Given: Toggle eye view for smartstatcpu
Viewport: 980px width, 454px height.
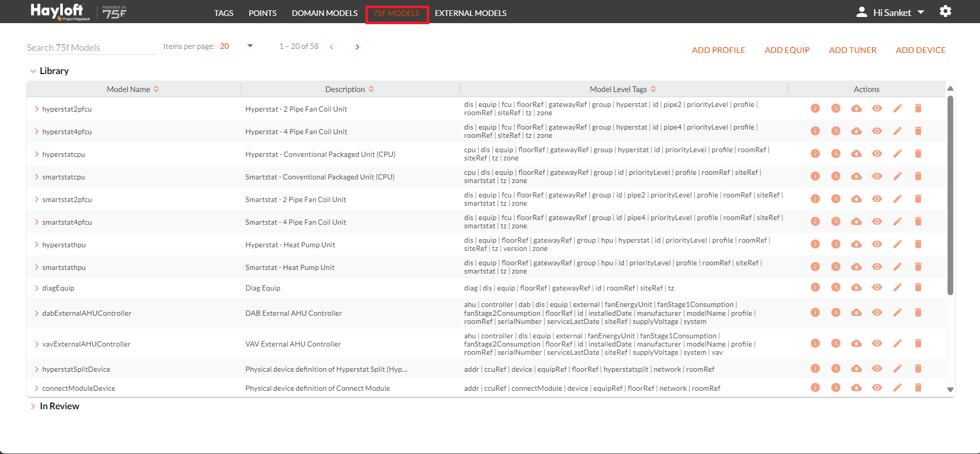Looking at the screenshot, I should [877, 176].
